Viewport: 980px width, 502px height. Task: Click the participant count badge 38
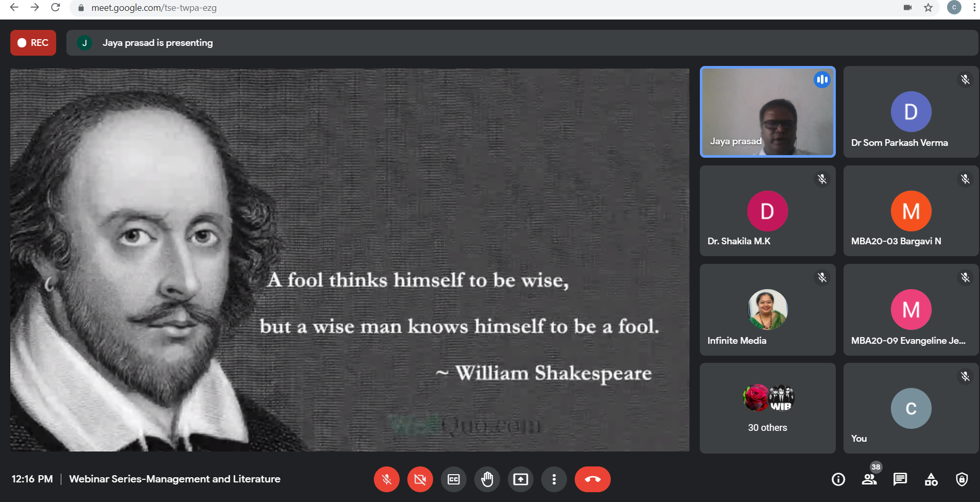[x=876, y=467]
